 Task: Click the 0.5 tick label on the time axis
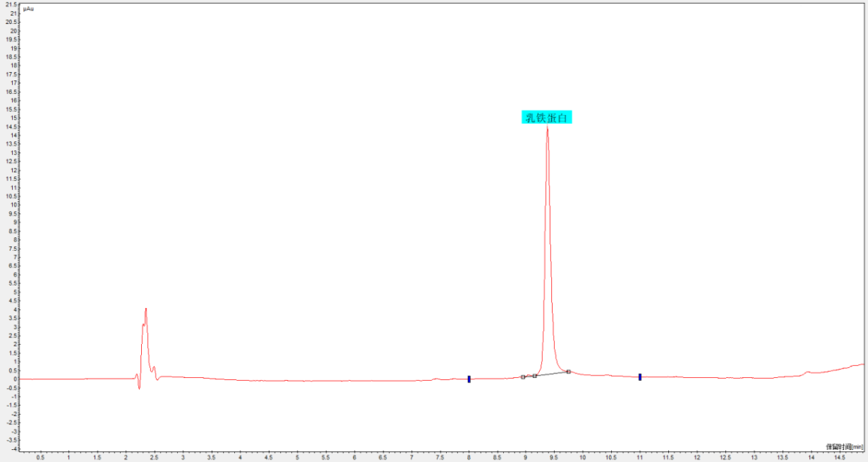41,457
